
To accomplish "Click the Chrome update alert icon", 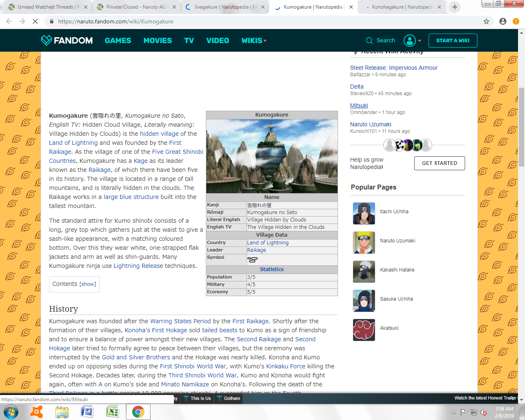I will pyautogui.click(x=516, y=21).
